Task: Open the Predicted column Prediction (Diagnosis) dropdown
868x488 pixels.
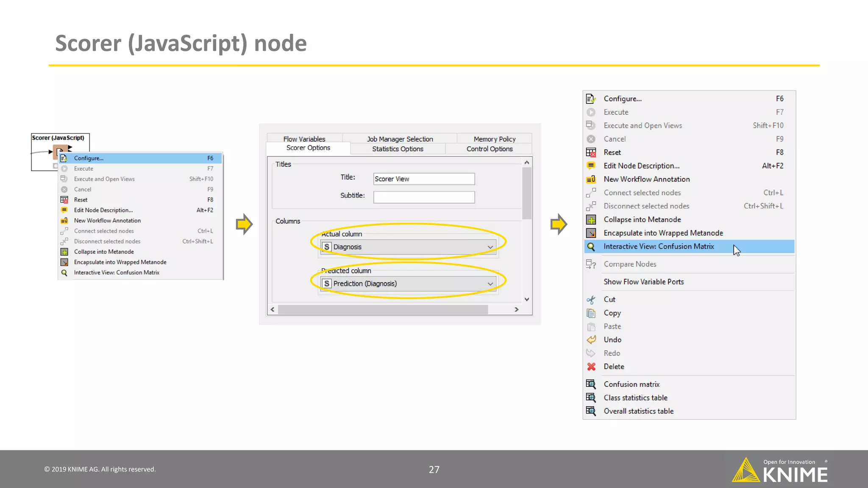Action: 408,284
